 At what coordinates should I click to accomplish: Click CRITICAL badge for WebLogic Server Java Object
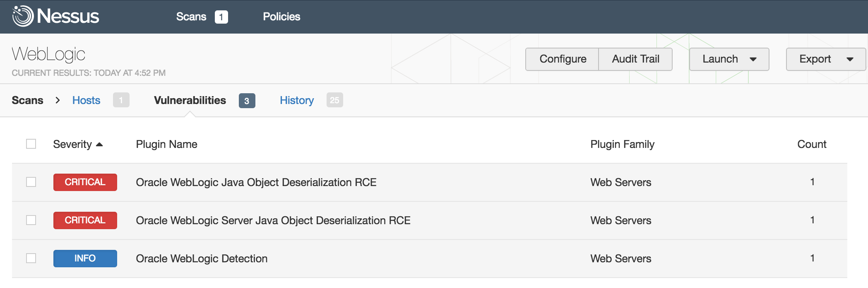[x=85, y=220]
